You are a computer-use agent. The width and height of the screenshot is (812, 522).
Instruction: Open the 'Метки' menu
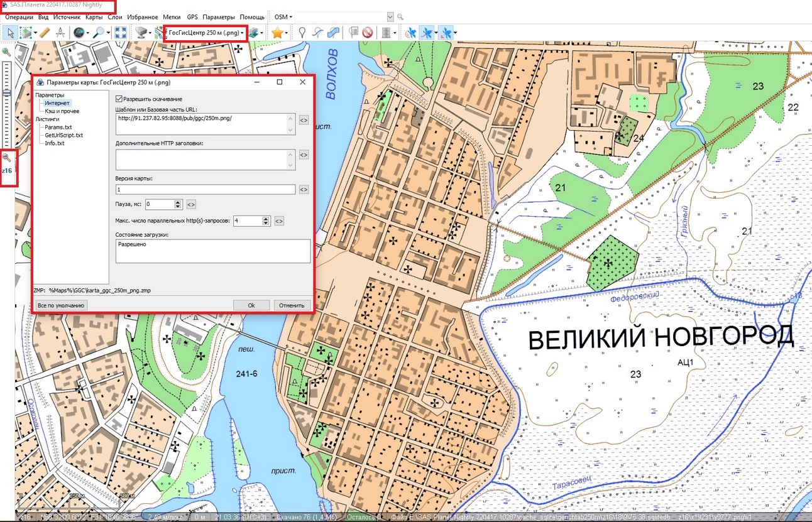[x=172, y=17]
